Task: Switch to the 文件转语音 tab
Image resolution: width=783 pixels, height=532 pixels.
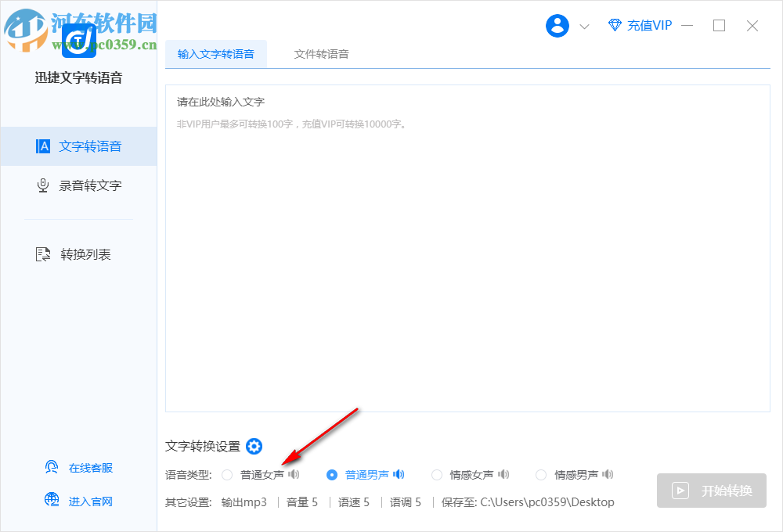Action: (321, 54)
